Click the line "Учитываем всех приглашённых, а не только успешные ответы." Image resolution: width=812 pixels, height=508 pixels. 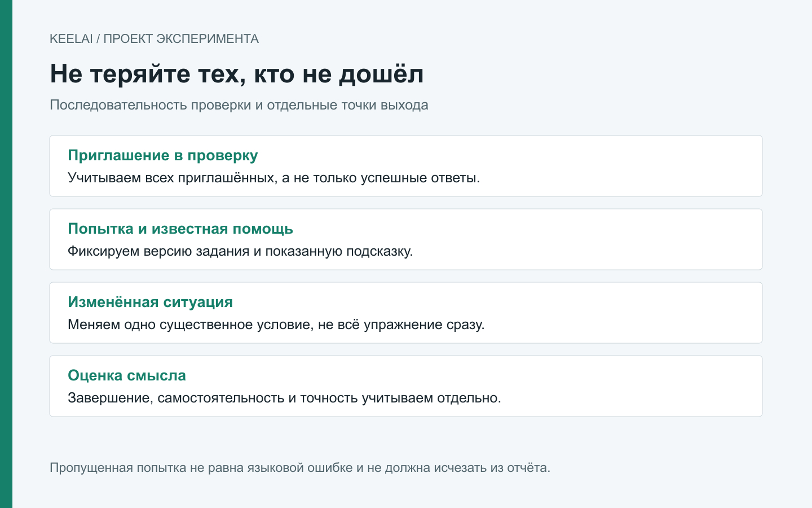[274, 178]
